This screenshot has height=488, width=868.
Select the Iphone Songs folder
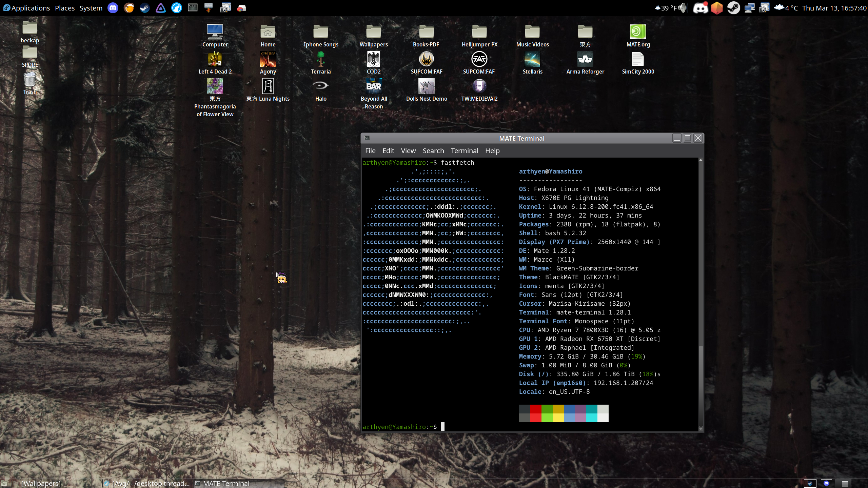[321, 36]
